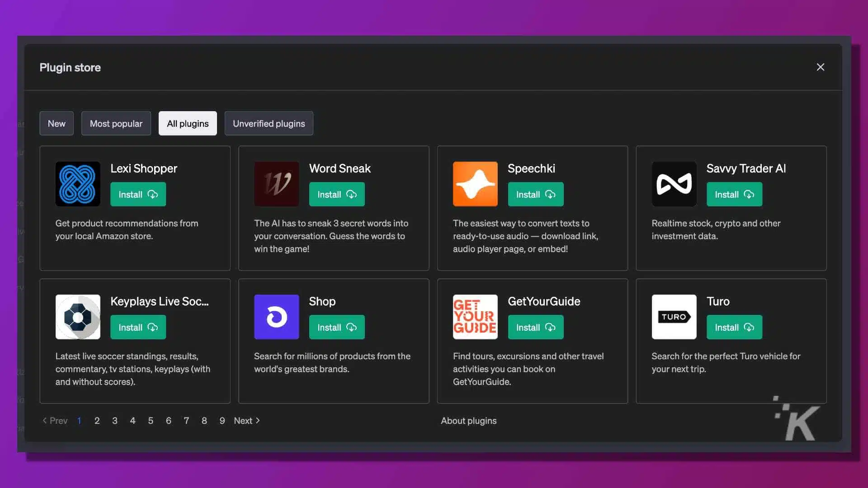Switch to the New plugins filter
868x488 pixels.
(x=56, y=123)
